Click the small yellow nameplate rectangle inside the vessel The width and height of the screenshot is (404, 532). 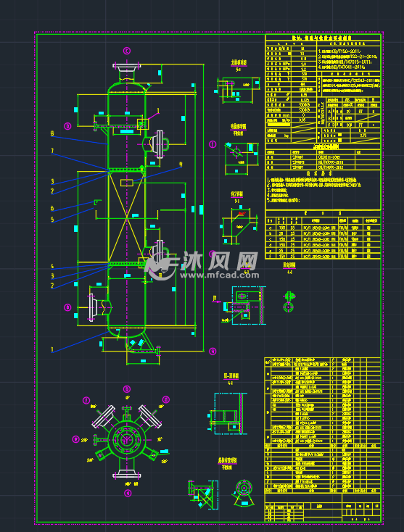(127, 183)
